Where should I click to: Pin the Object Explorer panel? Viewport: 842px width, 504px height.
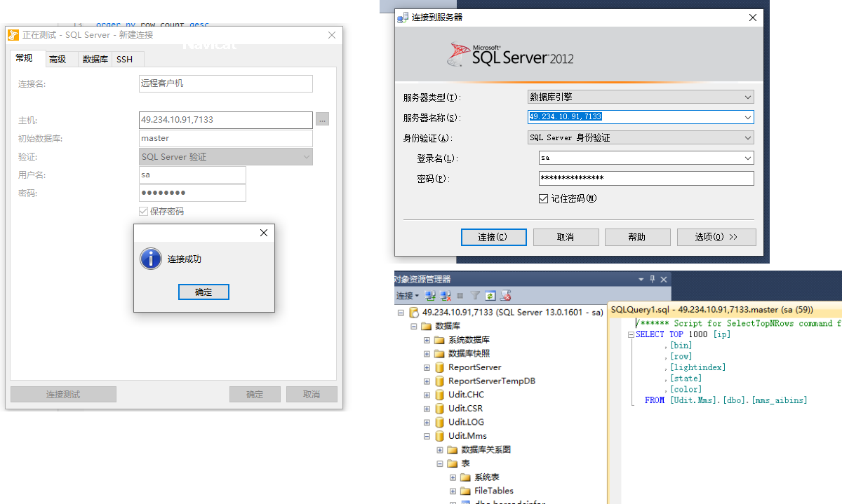[652, 279]
